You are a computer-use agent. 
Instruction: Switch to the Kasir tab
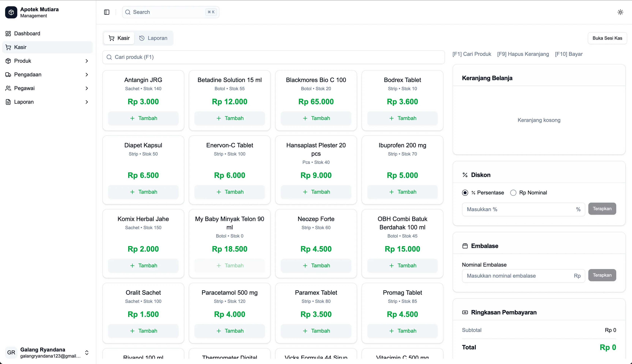(119, 38)
